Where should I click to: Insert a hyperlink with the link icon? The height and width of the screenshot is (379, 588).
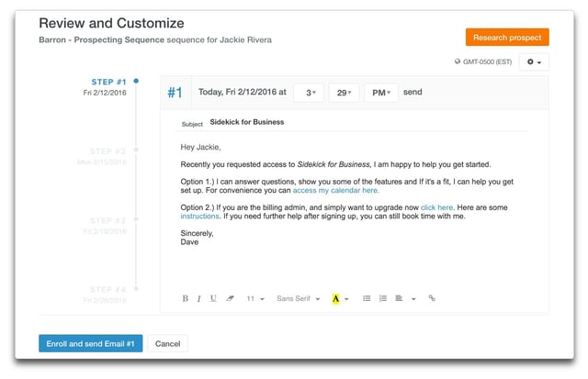(x=432, y=298)
